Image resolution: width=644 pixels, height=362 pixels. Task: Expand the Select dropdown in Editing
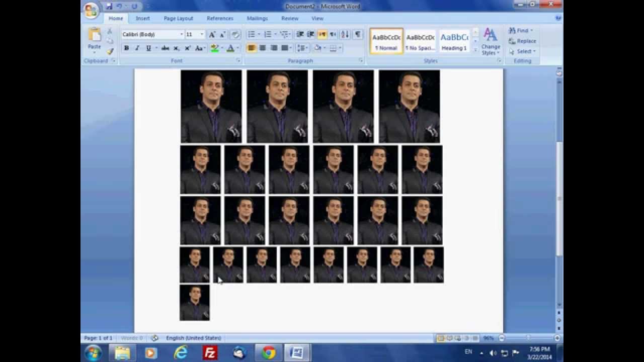pyautogui.click(x=534, y=51)
